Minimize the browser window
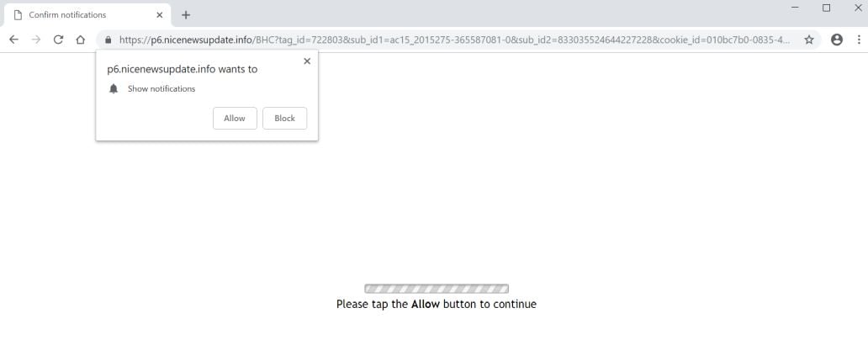The height and width of the screenshot is (345, 868). point(795,8)
